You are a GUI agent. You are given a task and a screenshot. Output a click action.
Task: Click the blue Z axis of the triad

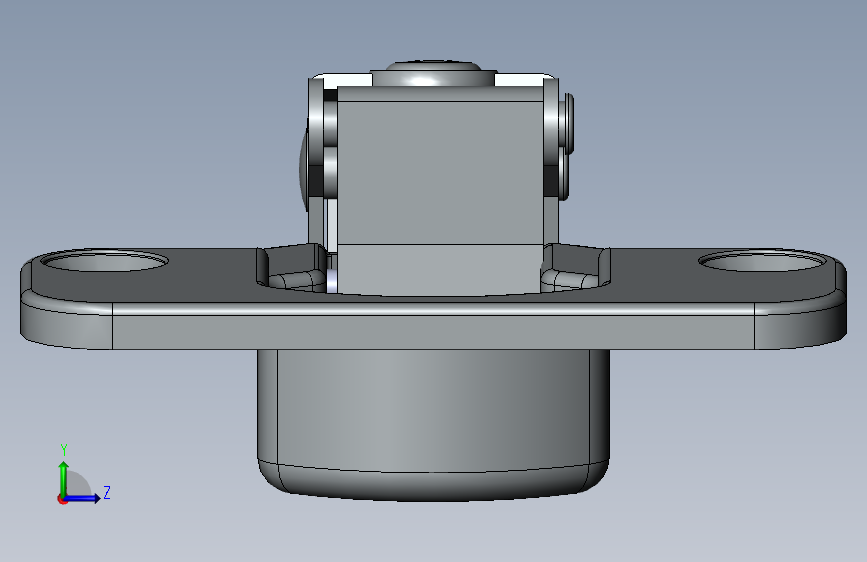pos(84,498)
